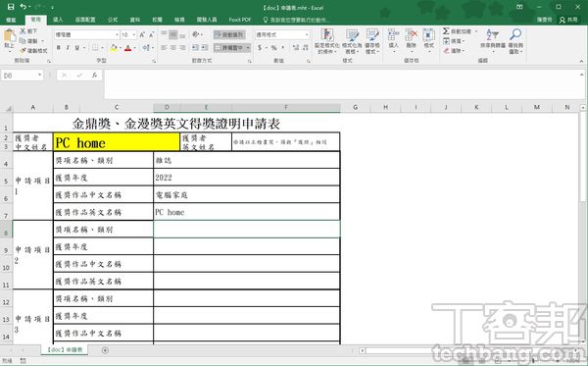Decrease indent in the alignment group
The width and height of the screenshot is (588, 366).
(195, 48)
